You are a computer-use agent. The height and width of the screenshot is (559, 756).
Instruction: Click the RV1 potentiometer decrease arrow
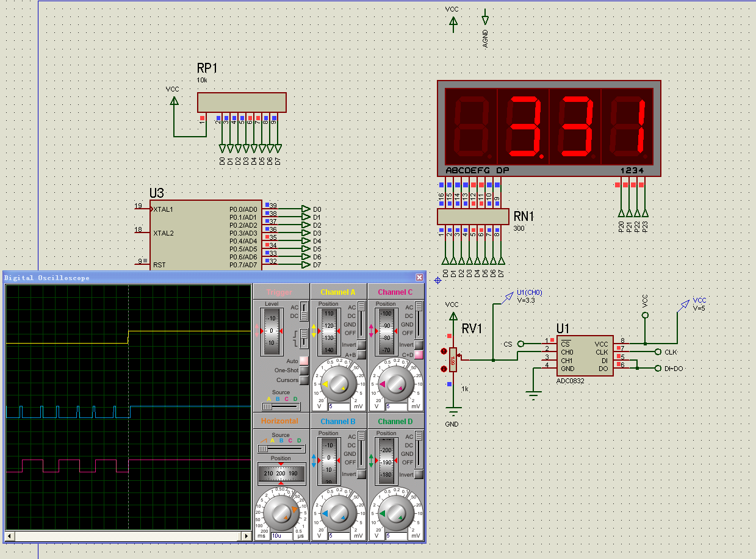coord(444,369)
